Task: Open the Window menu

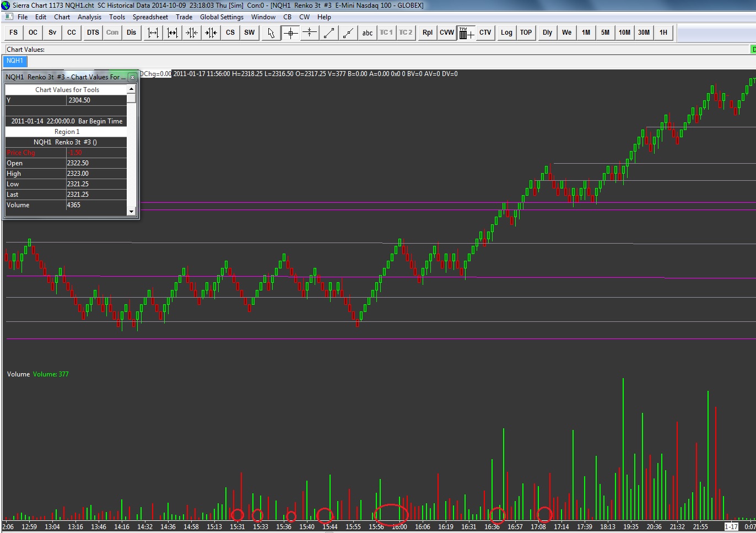Action: pos(263,17)
